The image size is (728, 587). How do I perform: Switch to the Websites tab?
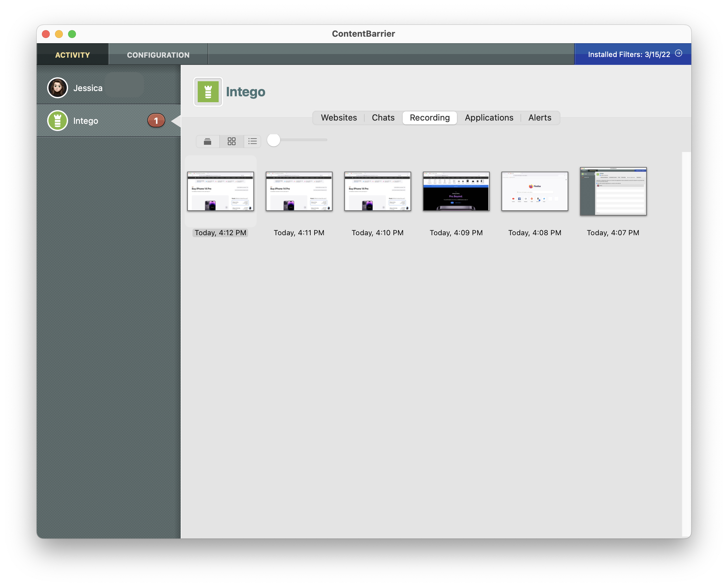tap(339, 118)
